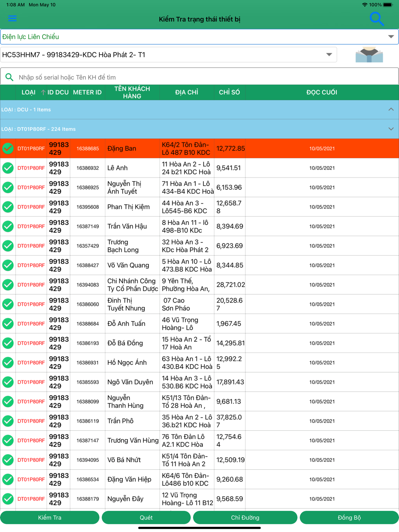Tap the ID DCU column header
The image size is (399, 532).
tap(58, 92)
